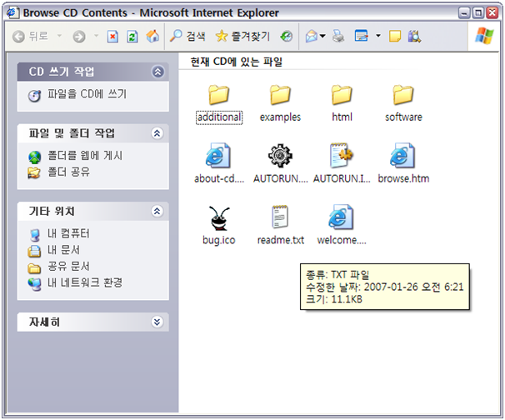
Task: Open the forward history dropdown arrow
Action: point(96,36)
